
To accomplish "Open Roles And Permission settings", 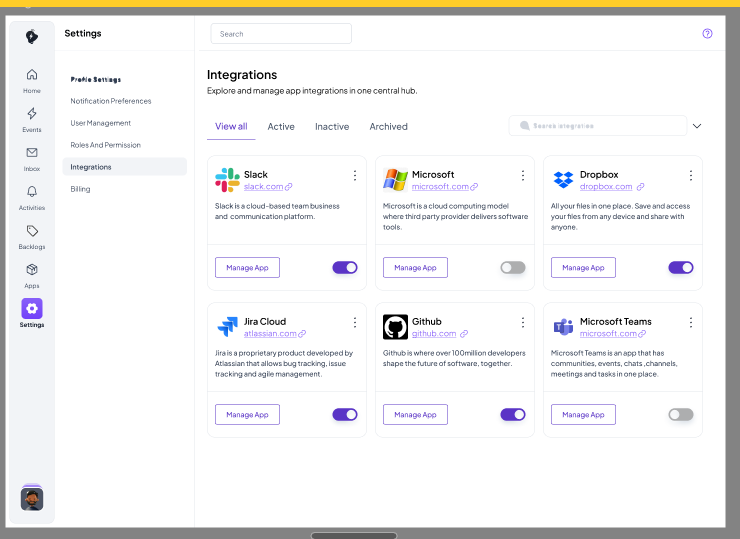I will pos(105,145).
